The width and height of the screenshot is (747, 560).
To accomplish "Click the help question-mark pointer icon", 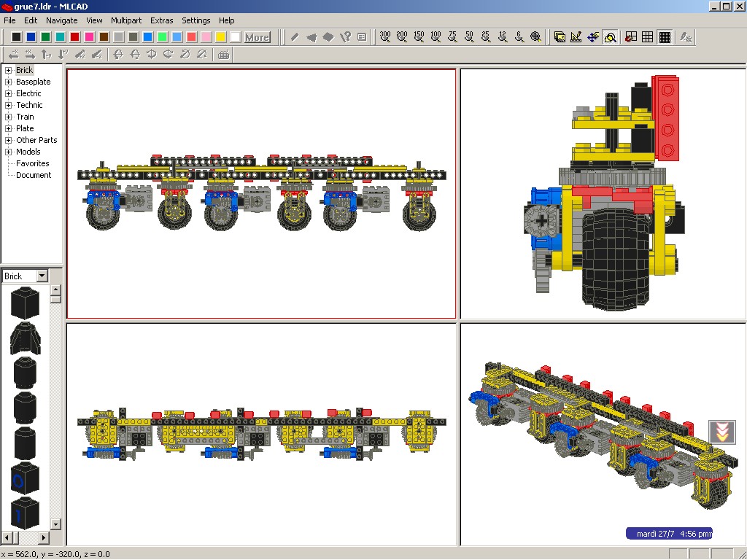I will click(345, 37).
